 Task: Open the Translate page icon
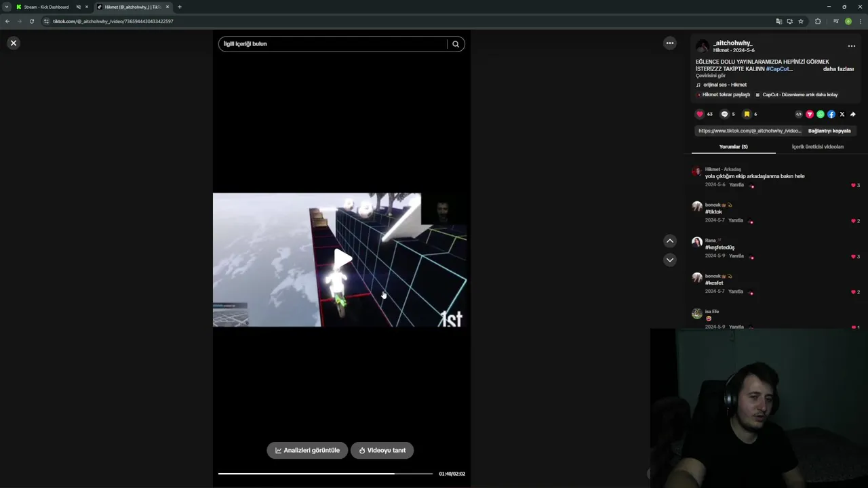click(779, 21)
